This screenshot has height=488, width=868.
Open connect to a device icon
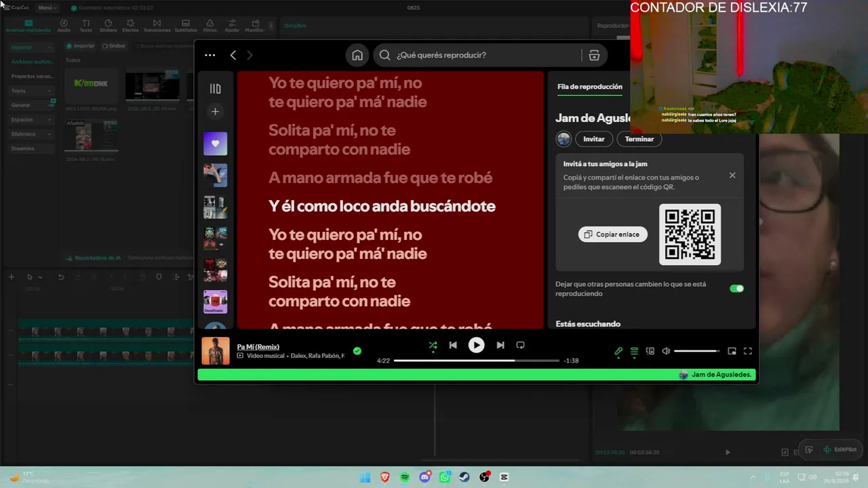(650, 351)
